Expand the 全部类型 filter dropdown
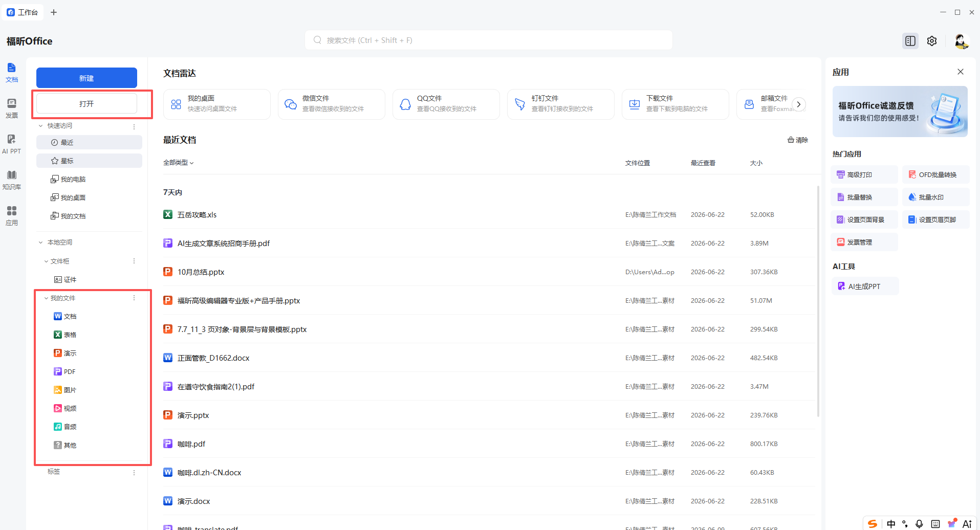The image size is (980, 530). click(179, 163)
